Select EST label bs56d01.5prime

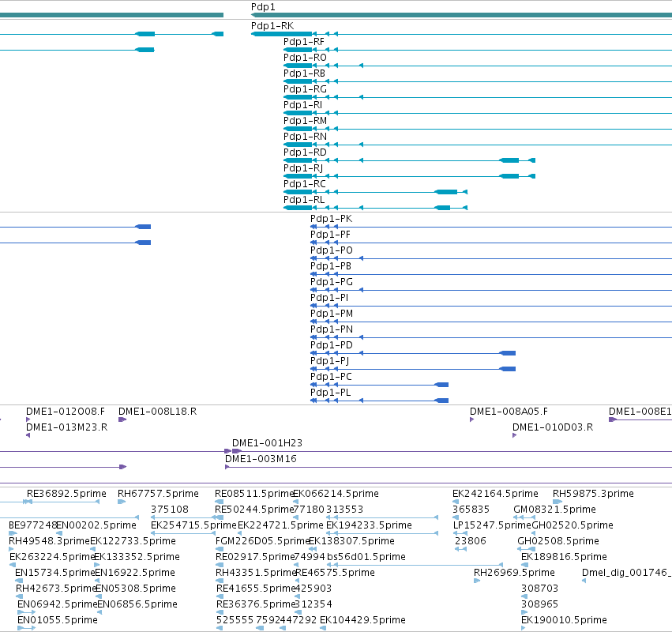tap(366, 557)
